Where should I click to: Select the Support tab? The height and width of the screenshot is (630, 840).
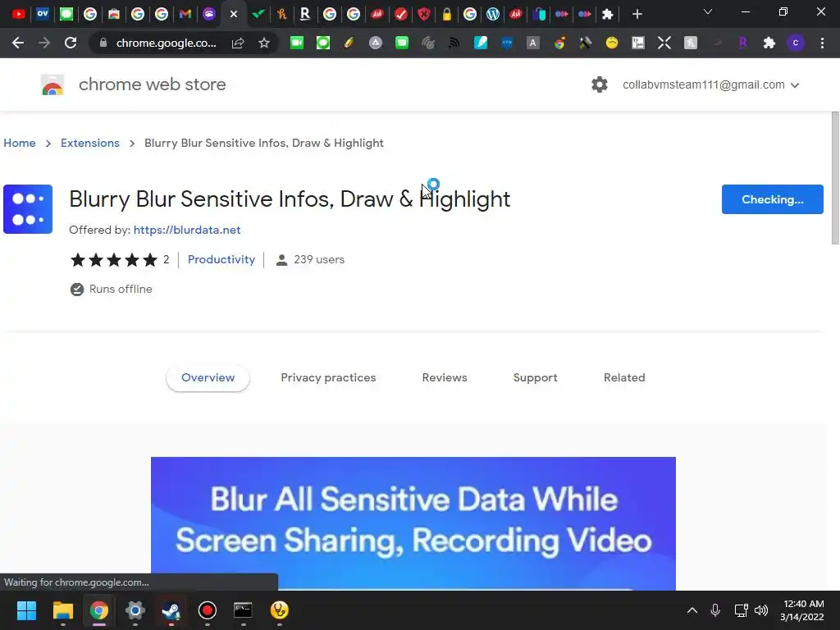[535, 377]
